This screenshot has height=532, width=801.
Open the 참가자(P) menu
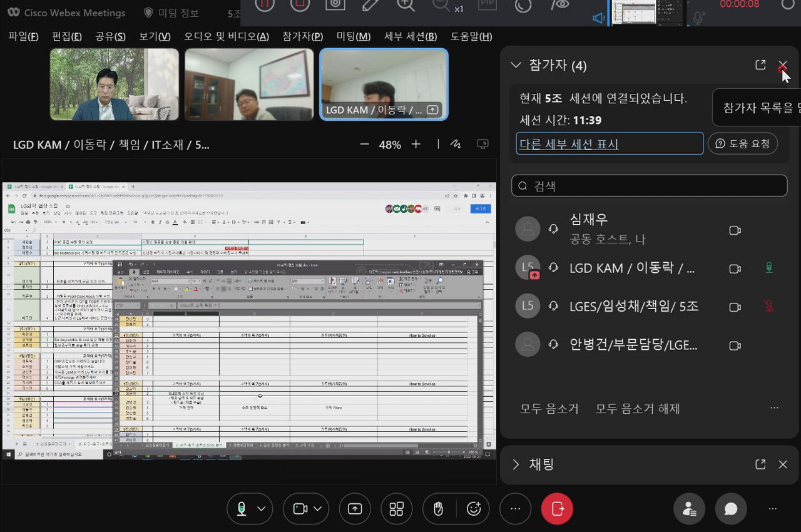303,36
